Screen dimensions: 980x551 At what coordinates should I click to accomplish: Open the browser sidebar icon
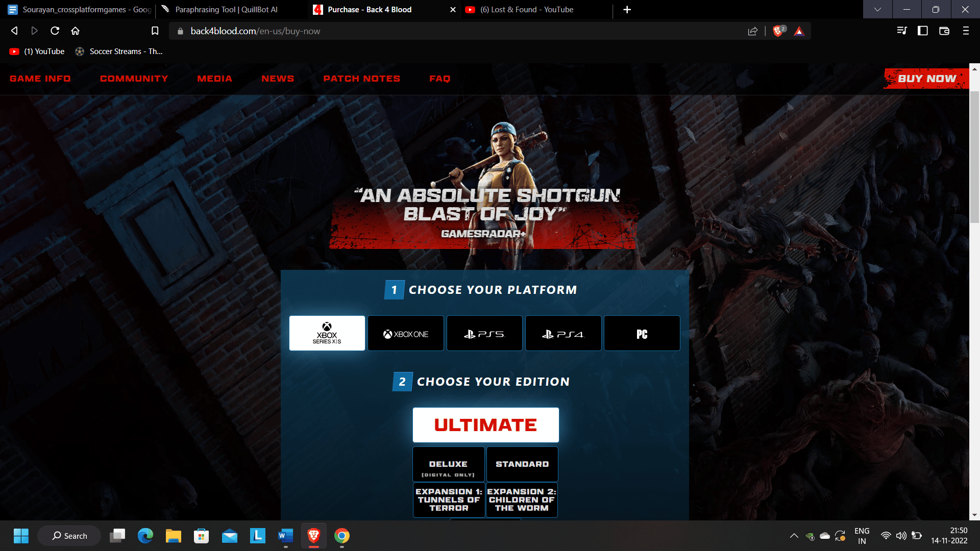922,31
